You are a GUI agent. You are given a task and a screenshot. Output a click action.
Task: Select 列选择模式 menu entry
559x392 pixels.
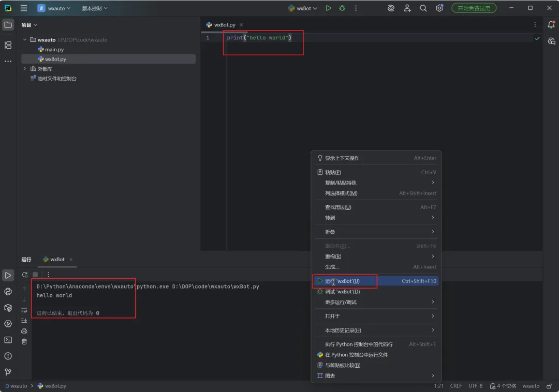click(376, 193)
